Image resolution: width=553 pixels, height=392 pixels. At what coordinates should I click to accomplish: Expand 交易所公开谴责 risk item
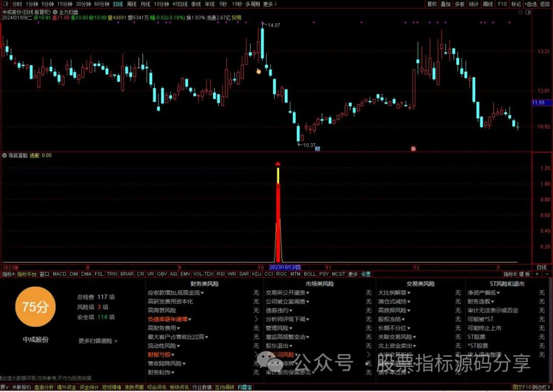[287, 293]
